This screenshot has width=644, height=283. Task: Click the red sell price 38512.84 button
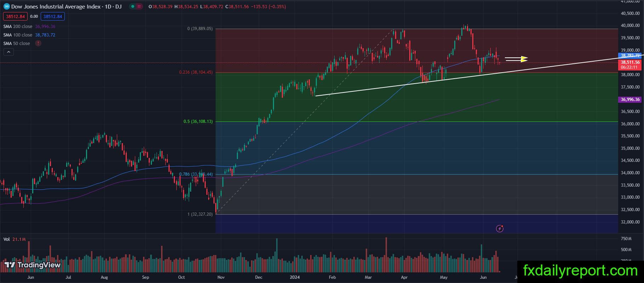click(15, 16)
